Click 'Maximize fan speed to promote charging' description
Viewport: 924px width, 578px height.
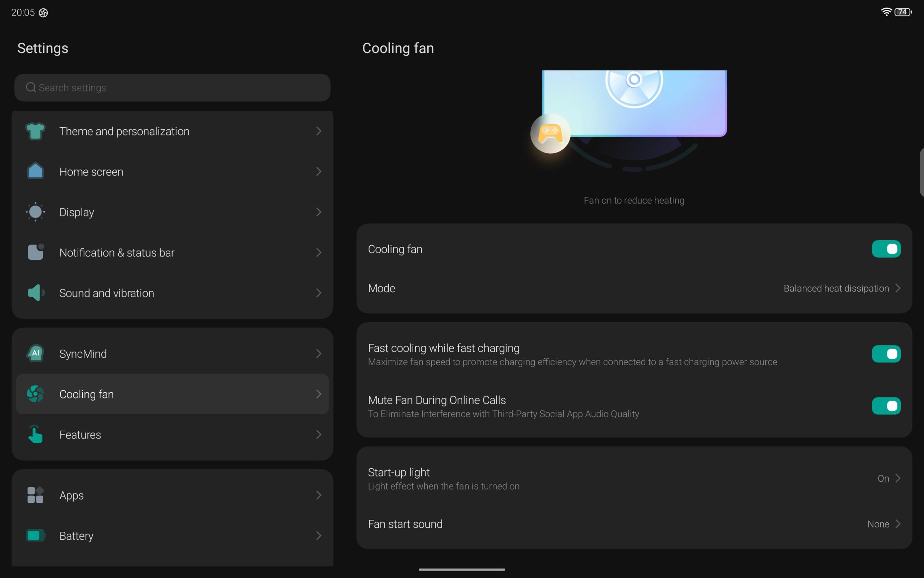(572, 362)
